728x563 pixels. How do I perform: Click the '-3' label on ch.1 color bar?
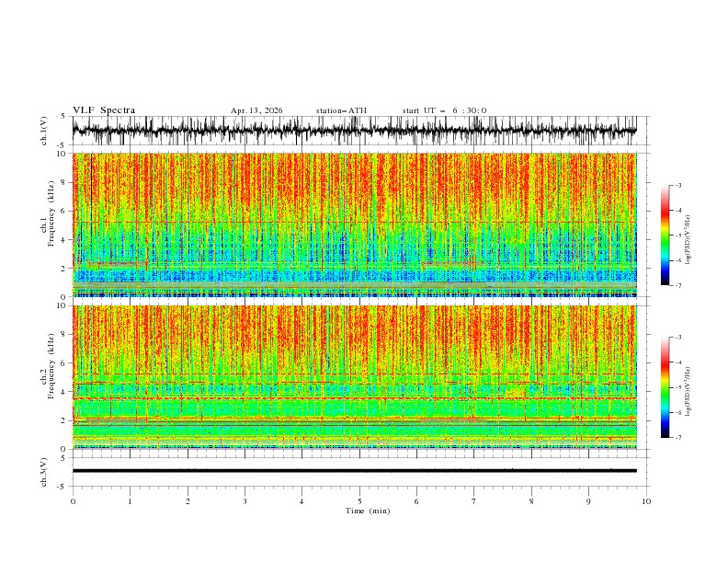(677, 185)
